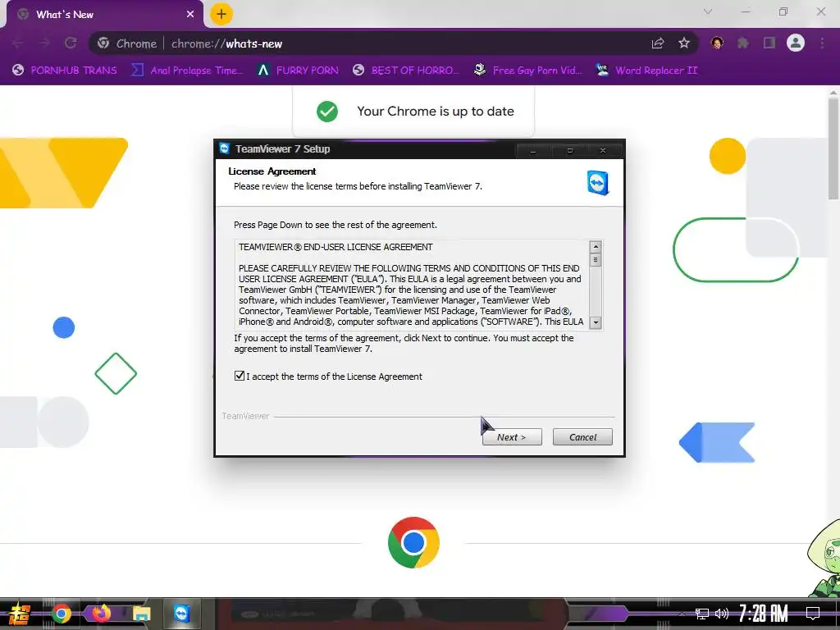
Task: Select the What's New Chrome tab
Action: click(x=104, y=15)
